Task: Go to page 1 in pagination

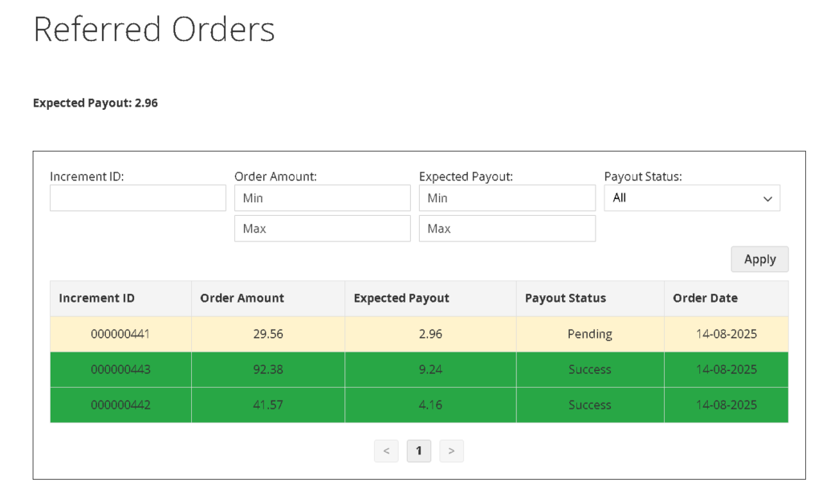Action: pyautogui.click(x=418, y=450)
